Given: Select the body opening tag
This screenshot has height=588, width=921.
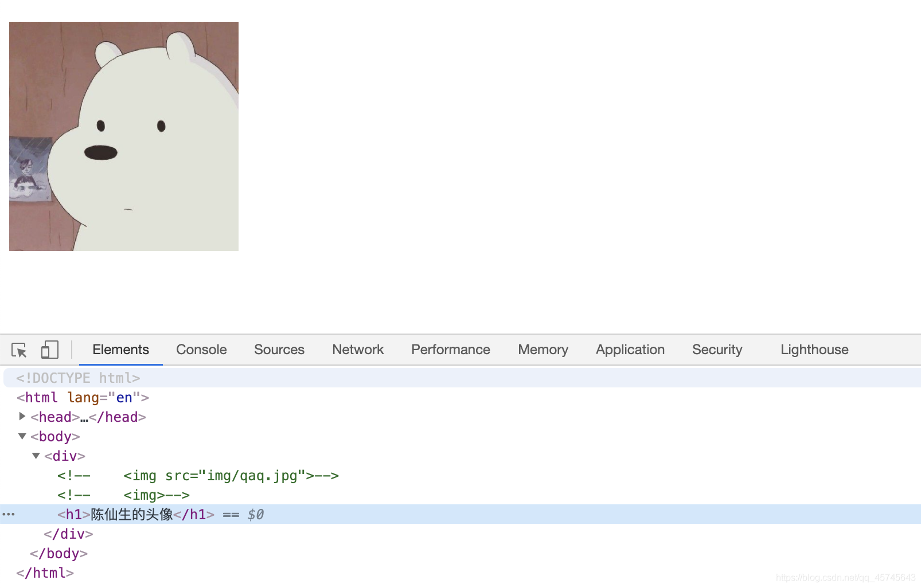Looking at the screenshot, I should pos(55,437).
